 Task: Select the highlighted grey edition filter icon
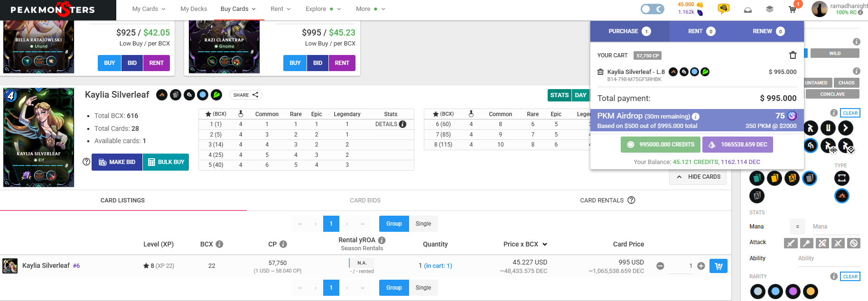(810, 178)
